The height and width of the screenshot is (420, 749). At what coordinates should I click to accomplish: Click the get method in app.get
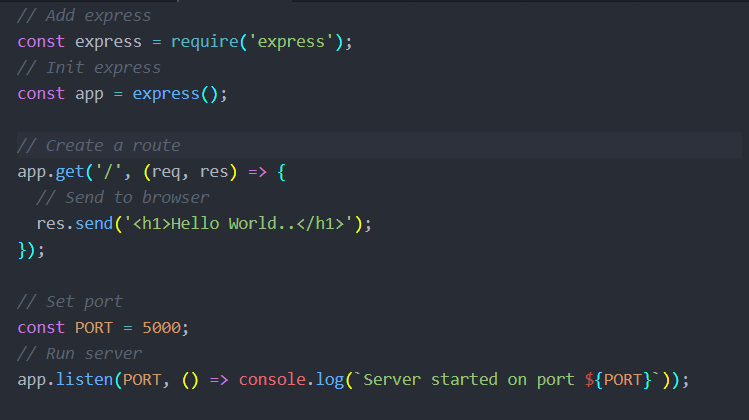[x=70, y=172]
